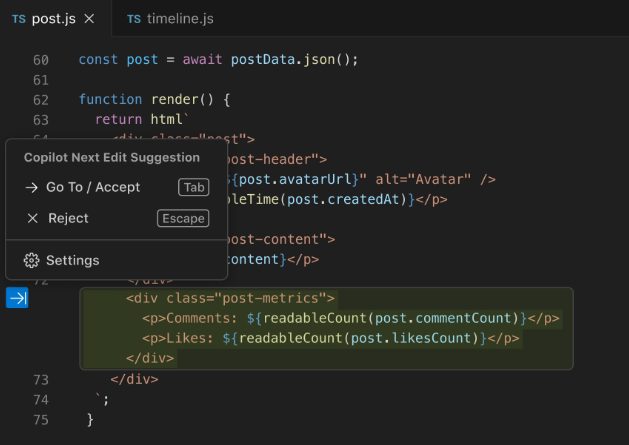629x445 pixels.
Task: Click the Reject X icon
Action: pos(32,218)
